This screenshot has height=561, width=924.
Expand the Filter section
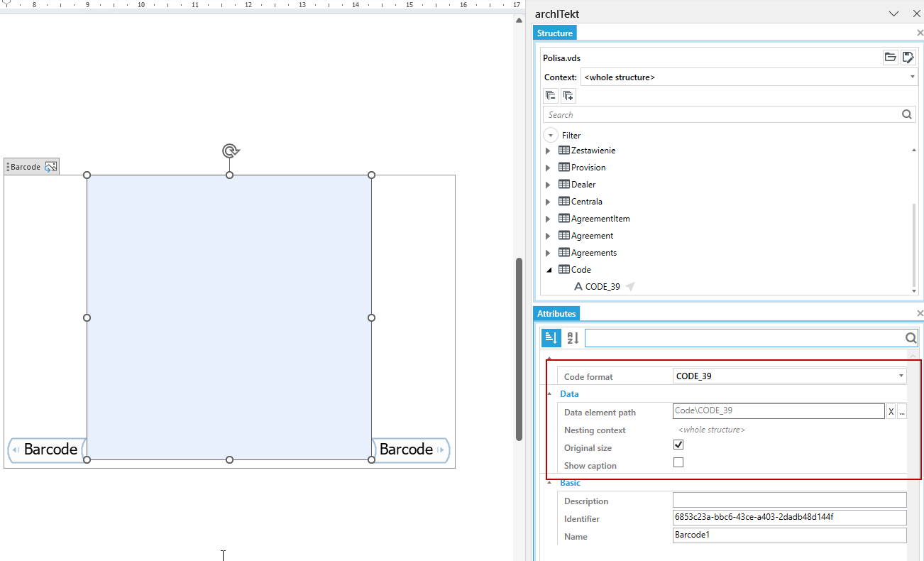pos(551,135)
